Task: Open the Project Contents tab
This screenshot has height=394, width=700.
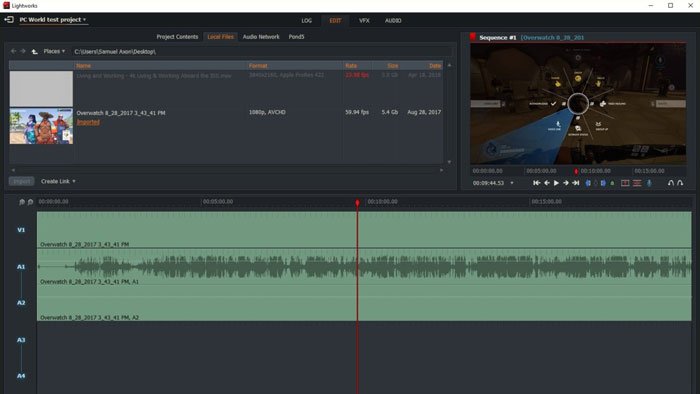Action: pyautogui.click(x=177, y=37)
